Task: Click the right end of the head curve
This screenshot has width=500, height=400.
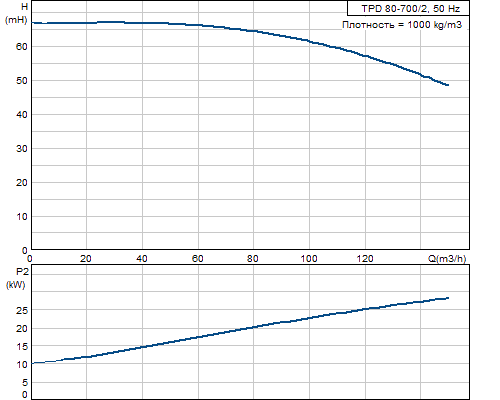Action: click(x=448, y=85)
